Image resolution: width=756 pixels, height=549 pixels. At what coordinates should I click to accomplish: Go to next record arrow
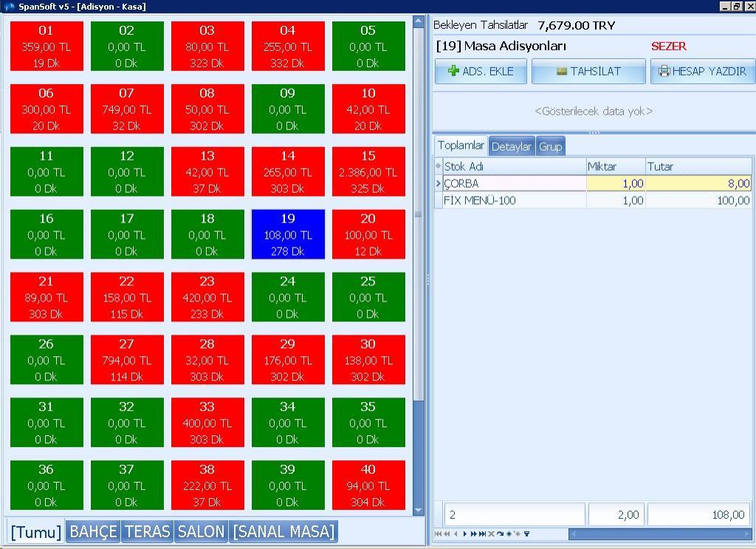coord(465,533)
